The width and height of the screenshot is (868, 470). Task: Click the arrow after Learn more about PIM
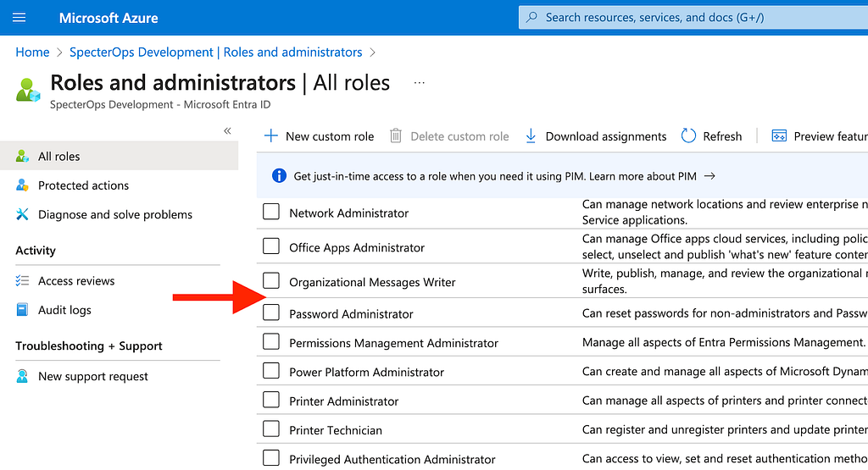coord(709,176)
